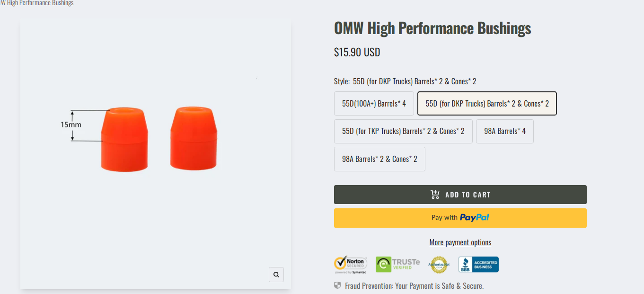Click the High Performance Bushings breadcrumb text
The height and width of the screenshot is (294, 644).
[37, 3]
